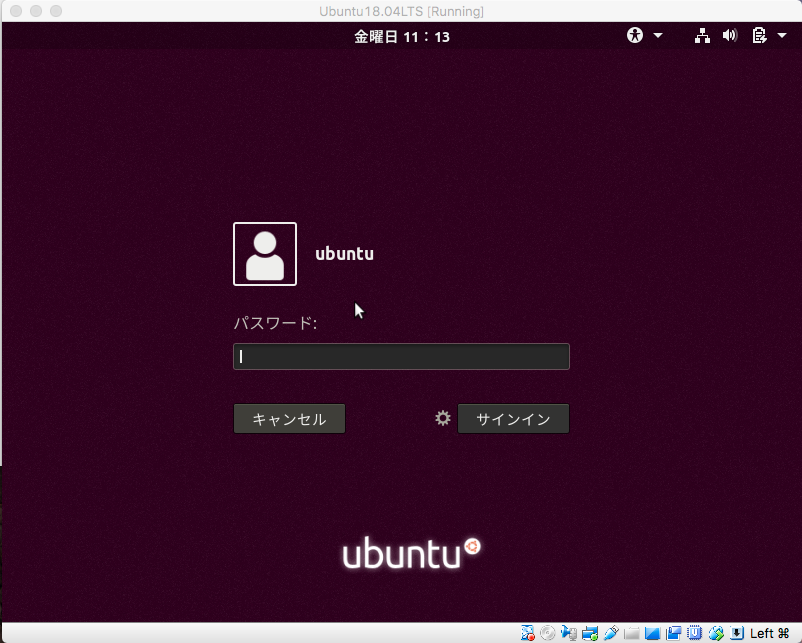
Task: Click the shared folders status icon
Action: coord(632,633)
